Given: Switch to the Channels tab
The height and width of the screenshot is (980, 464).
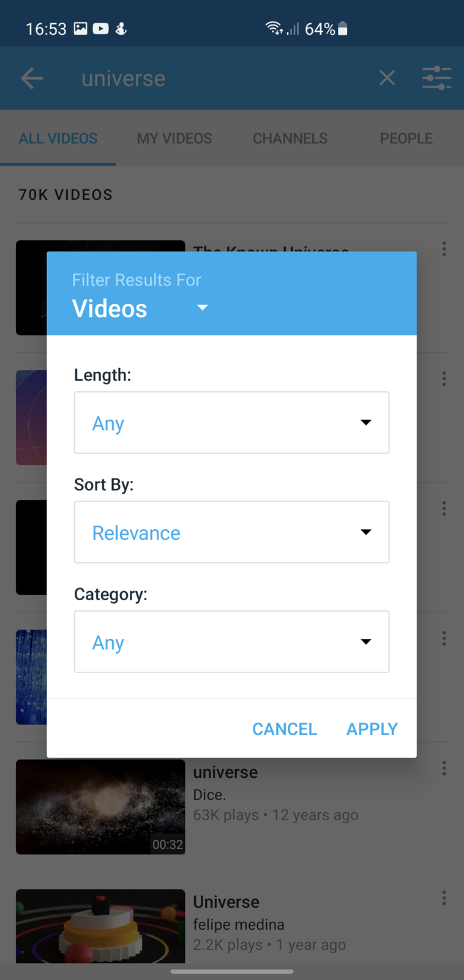Looking at the screenshot, I should click(x=290, y=138).
